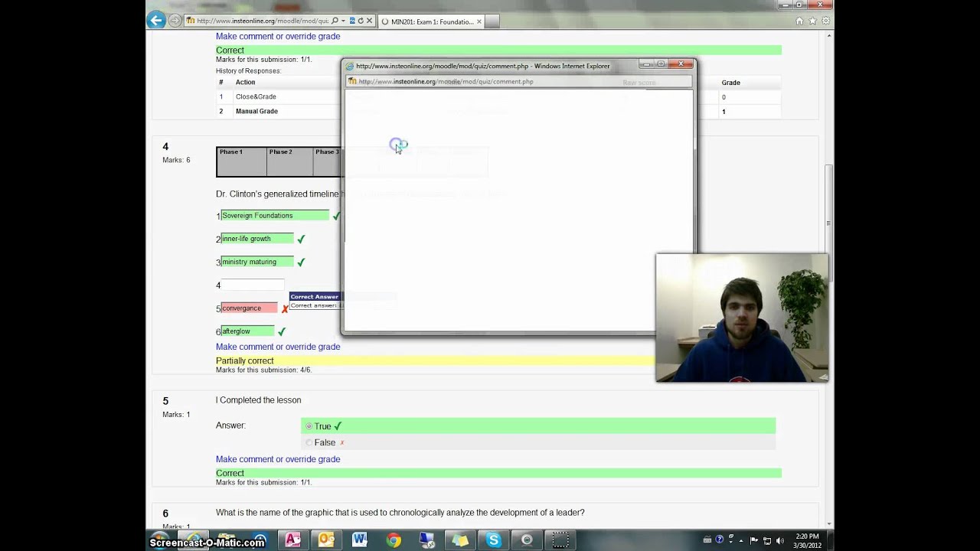Click the volume speaker tray icon
The width and height of the screenshot is (980, 551).
(x=779, y=540)
